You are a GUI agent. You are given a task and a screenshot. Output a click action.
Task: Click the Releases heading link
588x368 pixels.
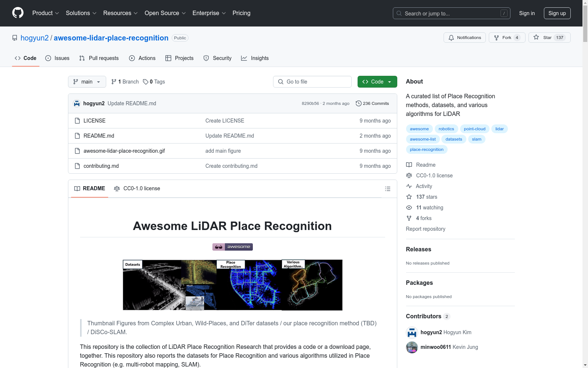click(419, 249)
